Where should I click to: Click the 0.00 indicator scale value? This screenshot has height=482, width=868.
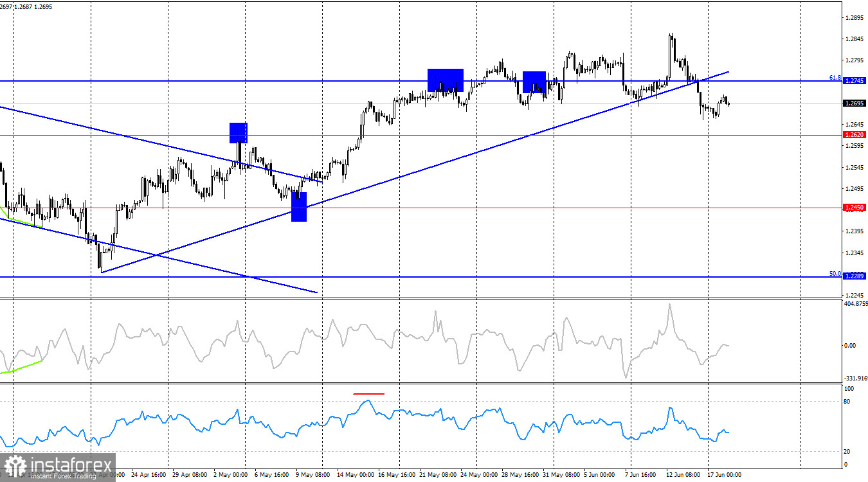pyautogui.click(x=850, y=345)
